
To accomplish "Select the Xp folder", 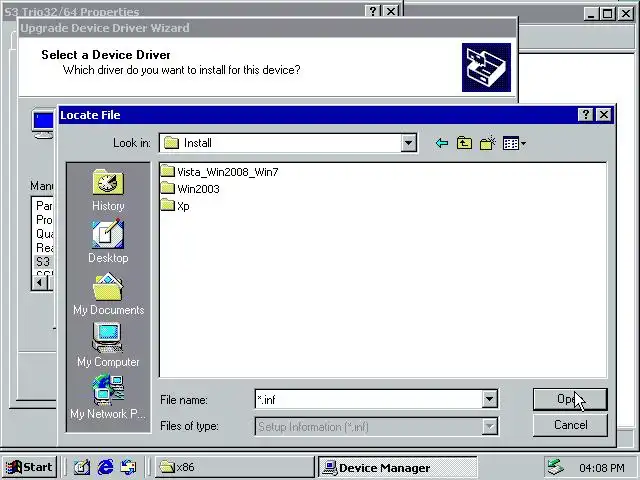I will pyautogui.click(x=175, y=206).
